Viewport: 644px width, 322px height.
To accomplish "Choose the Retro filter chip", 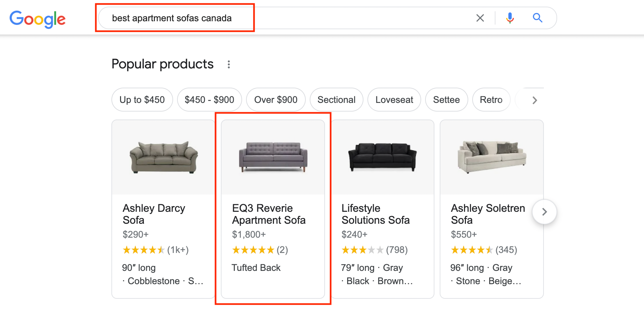I will pos(491,100).
